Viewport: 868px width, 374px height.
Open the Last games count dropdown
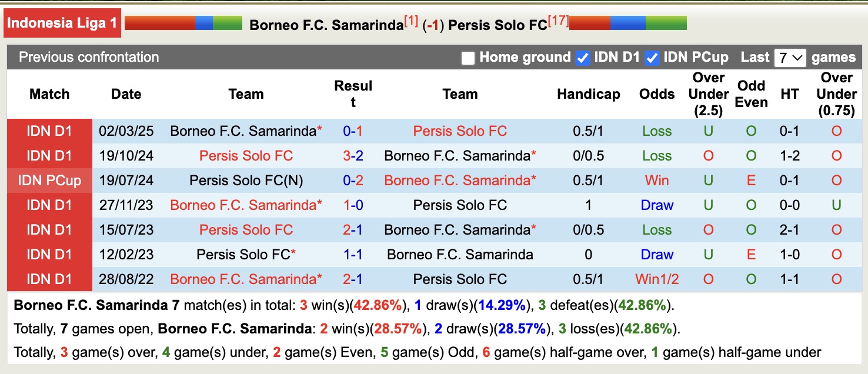pyautogui.click(x=790, y=57)
